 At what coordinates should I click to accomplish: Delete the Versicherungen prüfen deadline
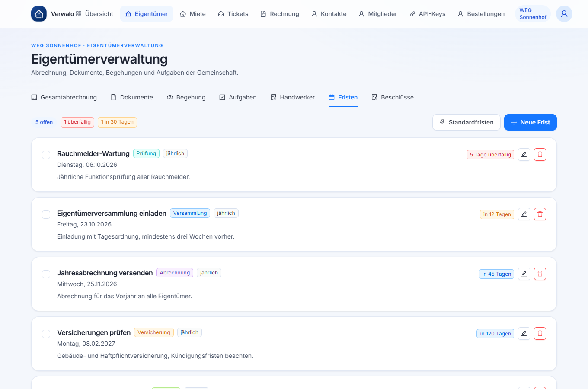tap(540, 334)
